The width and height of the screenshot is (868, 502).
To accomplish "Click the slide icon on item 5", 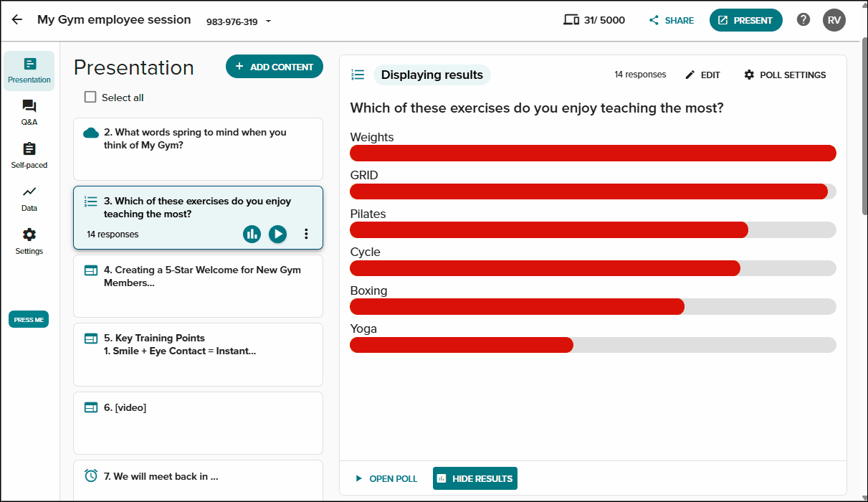I will point(91,338).
